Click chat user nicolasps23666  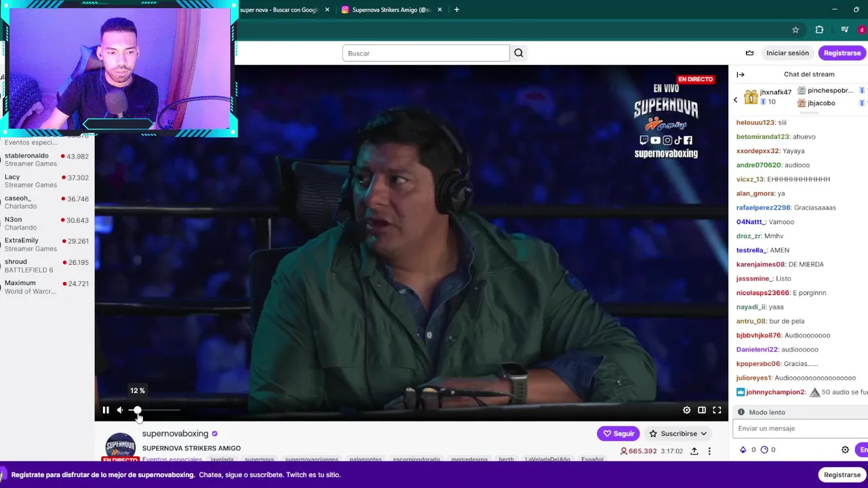(x=763, y=293)
